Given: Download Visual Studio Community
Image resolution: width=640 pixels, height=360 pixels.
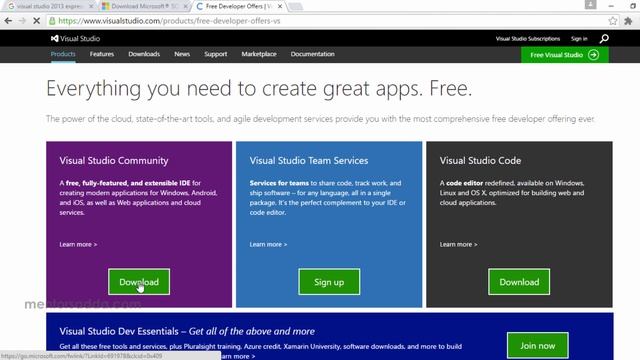Looking at the screenshot, I should pos(139,282).
